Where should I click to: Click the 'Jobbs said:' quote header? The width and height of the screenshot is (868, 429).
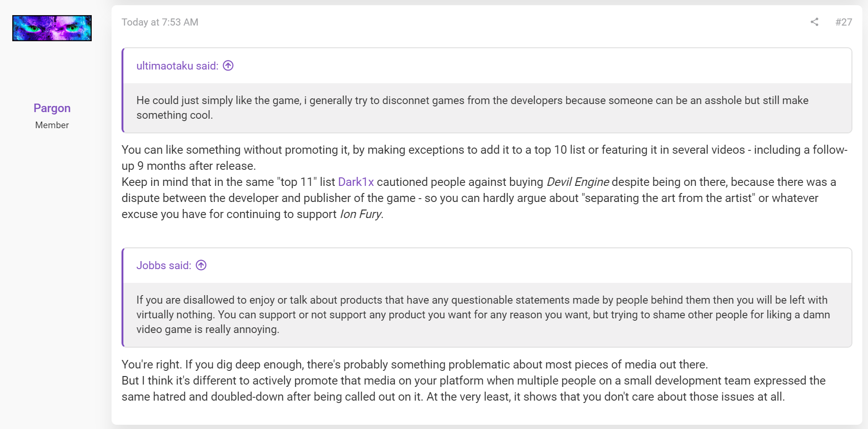[x=164, y=265]
